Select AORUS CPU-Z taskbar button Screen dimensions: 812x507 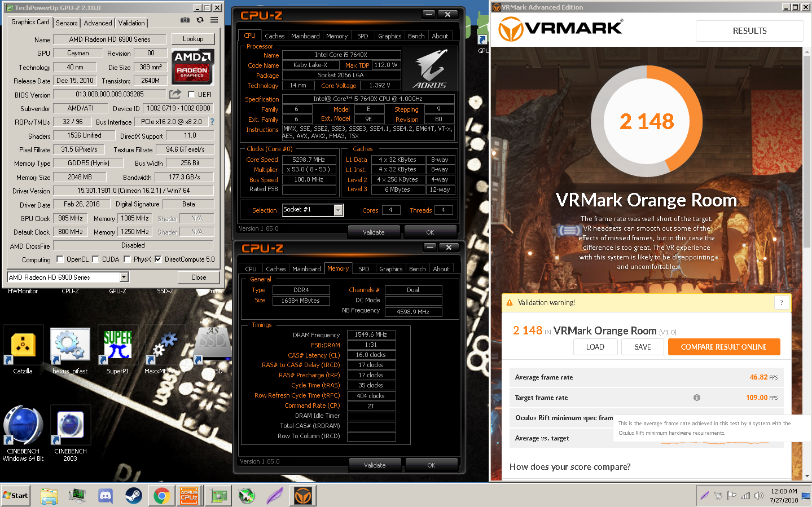[189, 496]
